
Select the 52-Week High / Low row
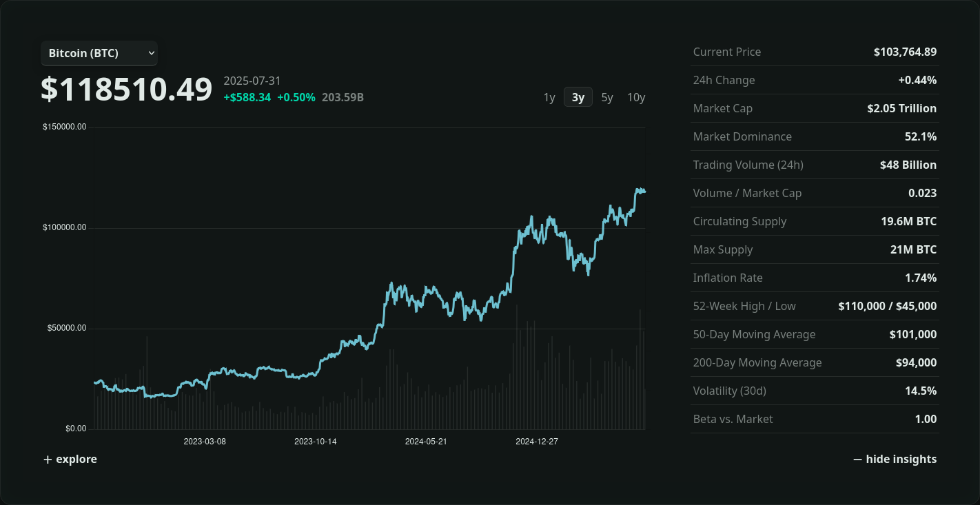(815, 306)
